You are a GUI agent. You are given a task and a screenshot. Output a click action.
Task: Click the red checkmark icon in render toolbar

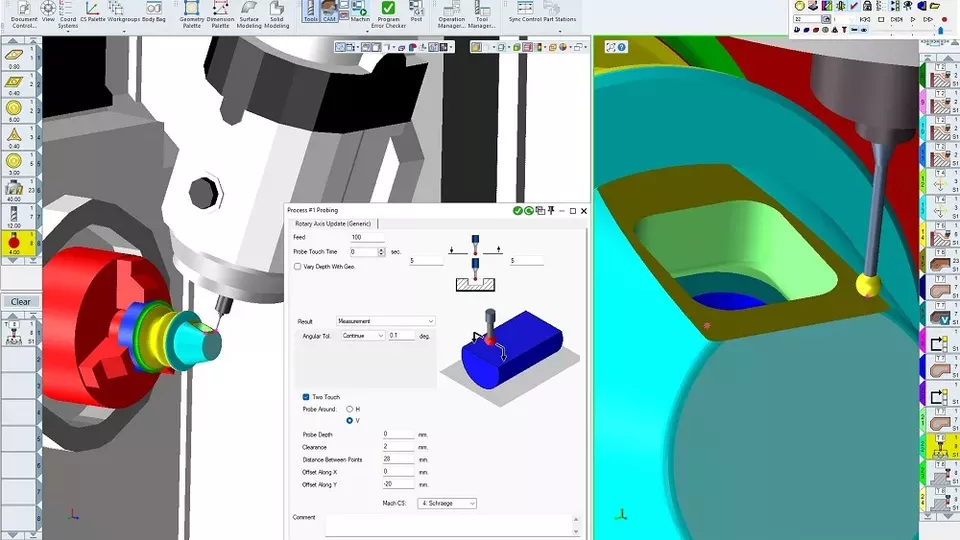(x=854, y=6)
